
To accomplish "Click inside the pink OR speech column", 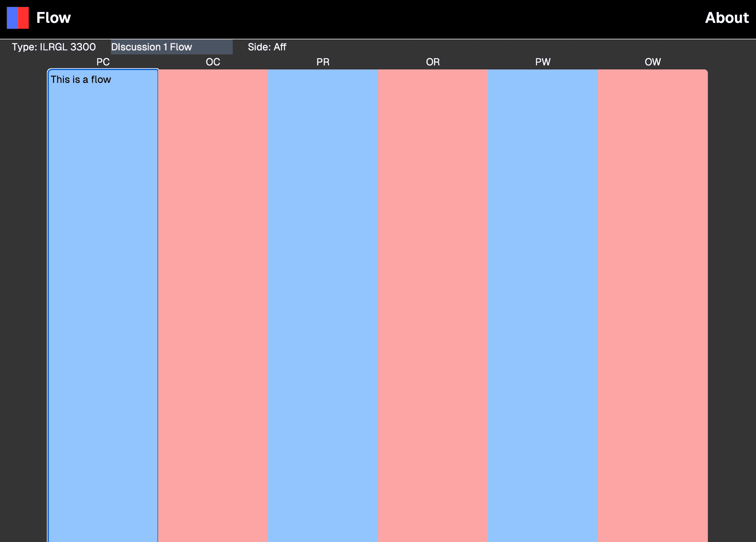I will (433, 276).
